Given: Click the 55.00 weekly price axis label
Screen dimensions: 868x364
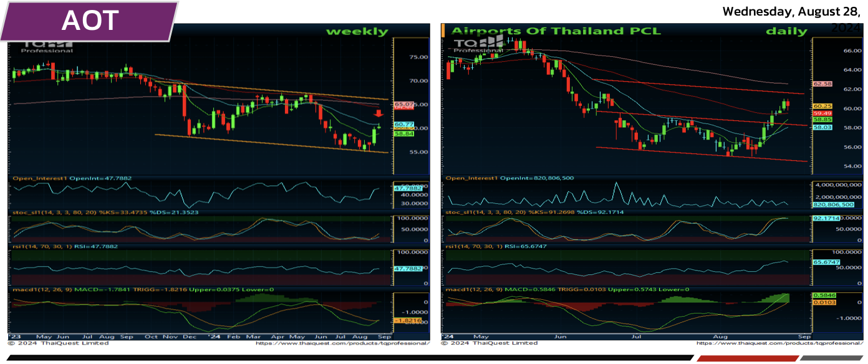Looking at the screenshot, I should pyautogui.click(x=418, y=151).
